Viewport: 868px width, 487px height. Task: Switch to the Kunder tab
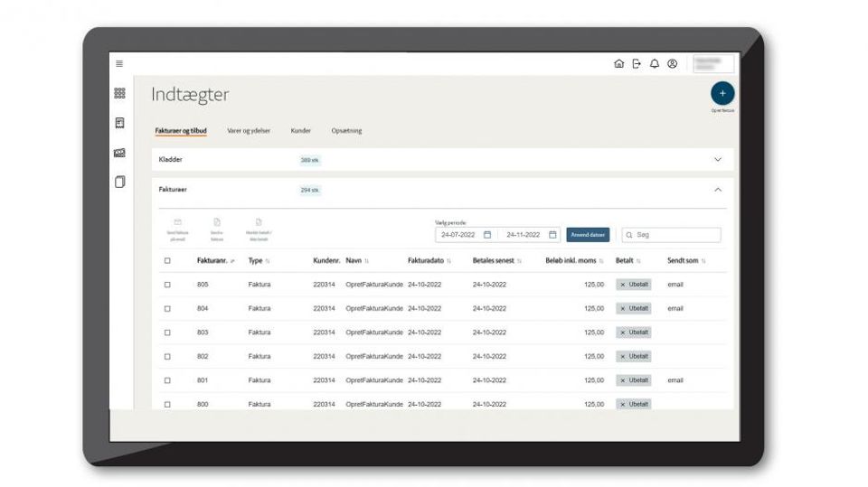coord(300,131)
